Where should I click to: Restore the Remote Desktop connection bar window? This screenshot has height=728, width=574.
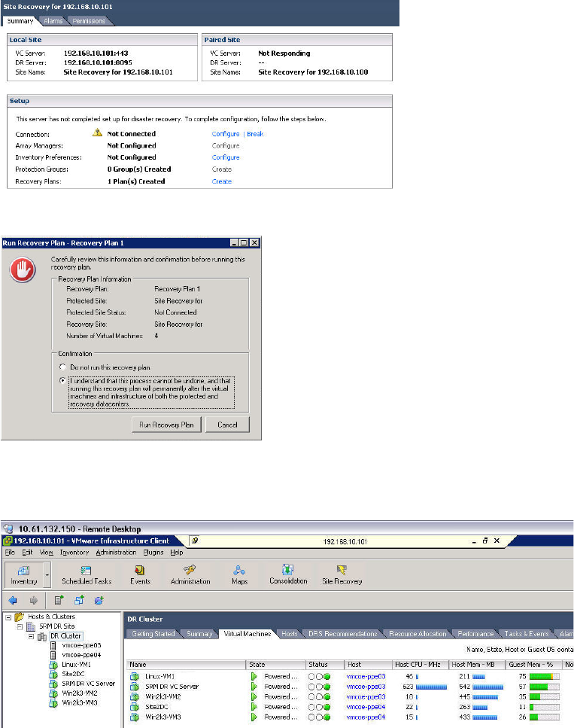point(485,541)
